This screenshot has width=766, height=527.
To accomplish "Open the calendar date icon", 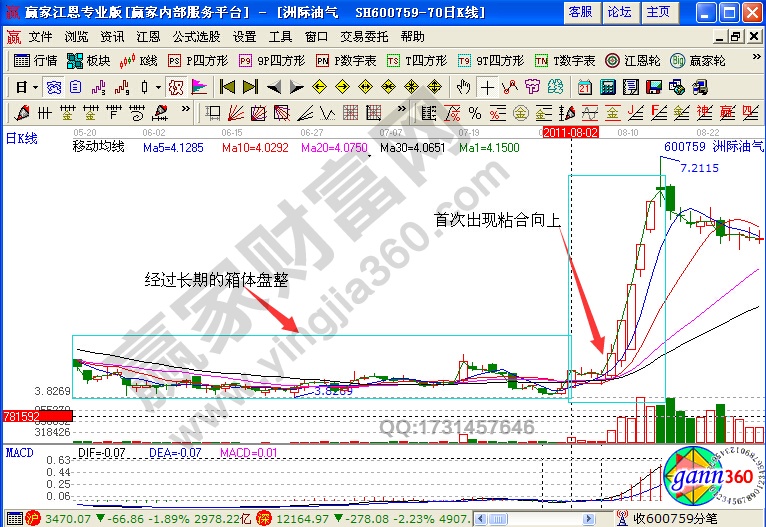I will pyautogui.click(x=585, y=86).
